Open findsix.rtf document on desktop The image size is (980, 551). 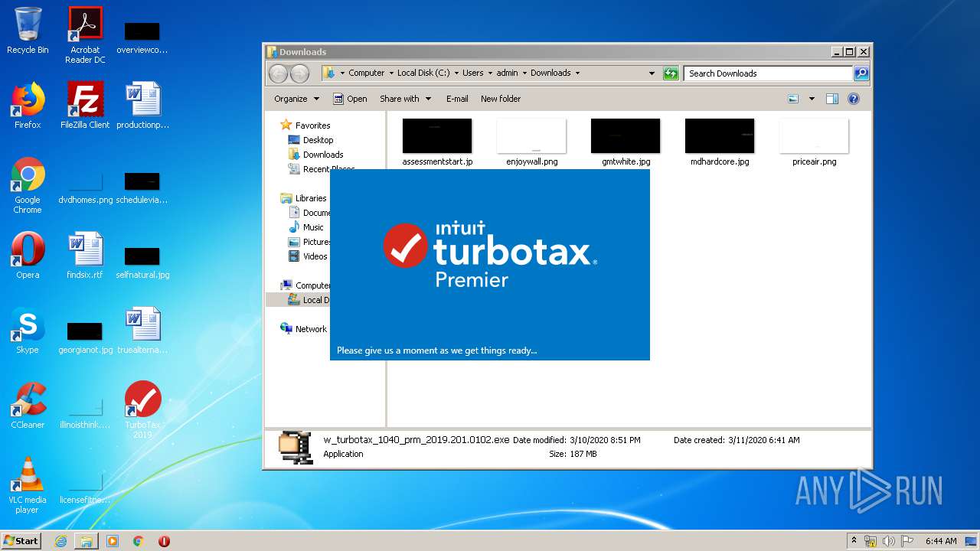pyautogui.click(x=85, y=256)
